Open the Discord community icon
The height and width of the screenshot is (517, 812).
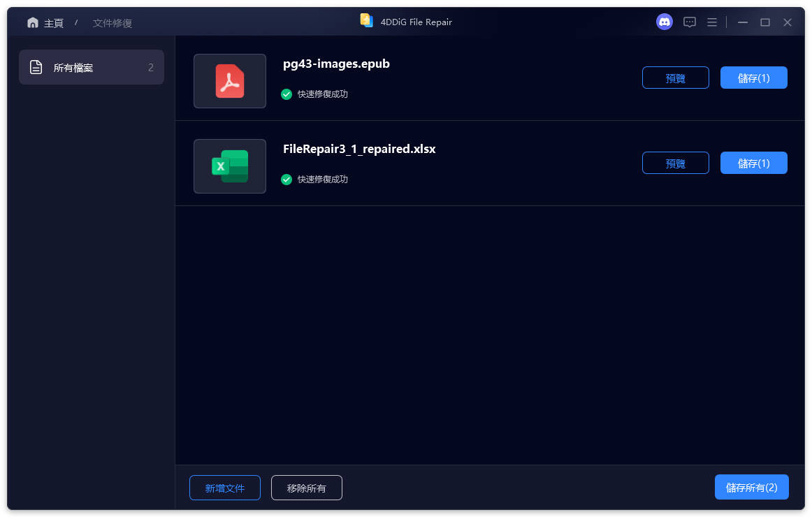click(664, 22)
